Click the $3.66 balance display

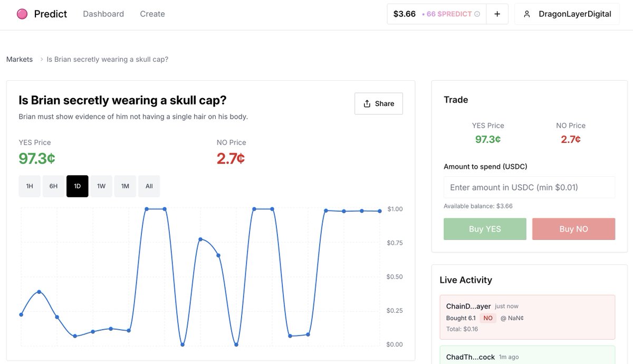pyautogui.click(x=404, y=14)
